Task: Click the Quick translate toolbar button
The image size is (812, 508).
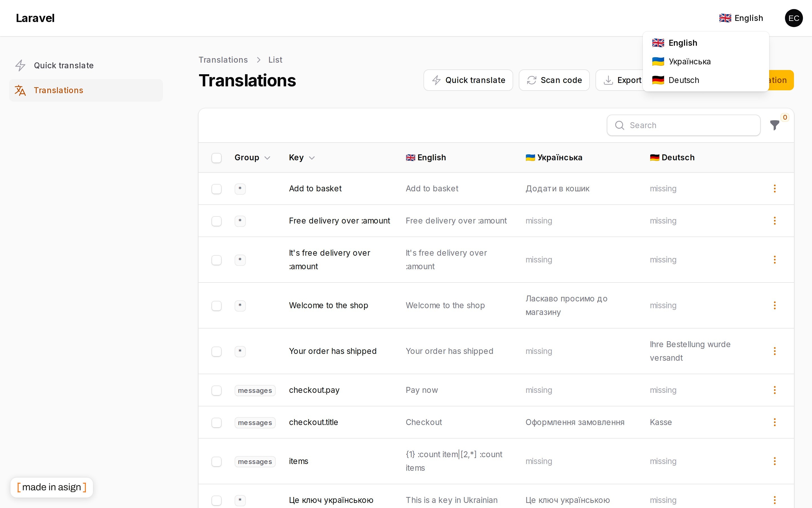Action: (x=468, y=80)
